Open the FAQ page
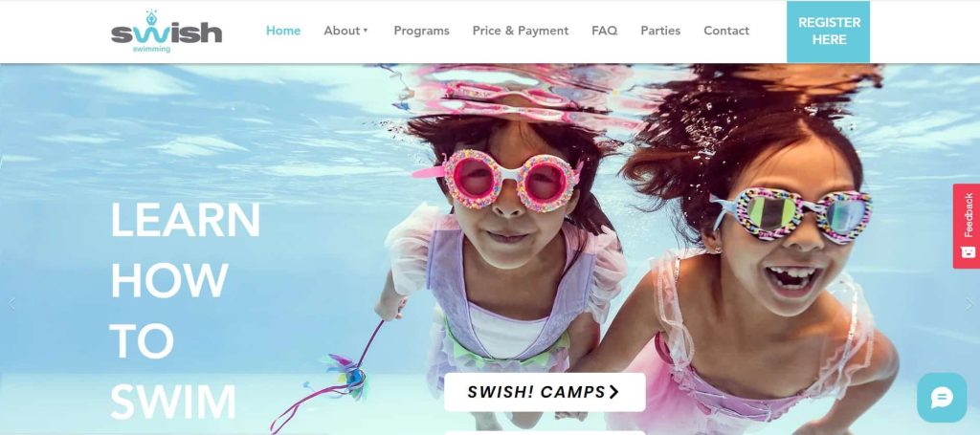The image size is (980, 435). [605, 31]
